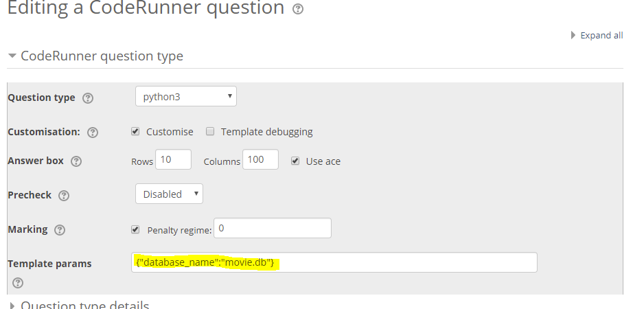644x309 pixels.
Task: Click the Question type help icon
Action: 88,98
